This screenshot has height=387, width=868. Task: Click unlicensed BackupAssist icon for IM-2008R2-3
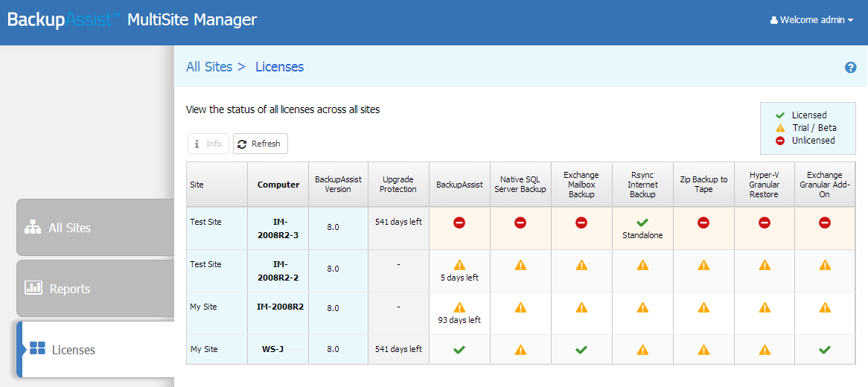coord(459,223)
